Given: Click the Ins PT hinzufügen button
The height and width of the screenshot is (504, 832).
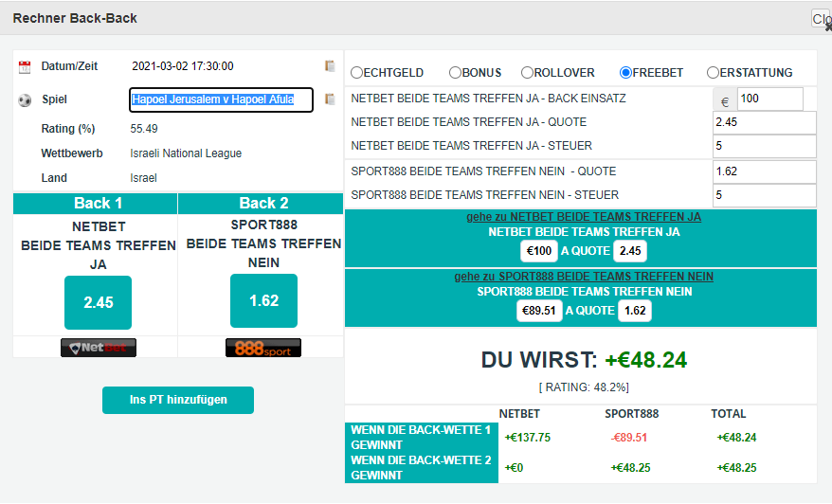Looking at the screenshot, I should coord(178,400).
